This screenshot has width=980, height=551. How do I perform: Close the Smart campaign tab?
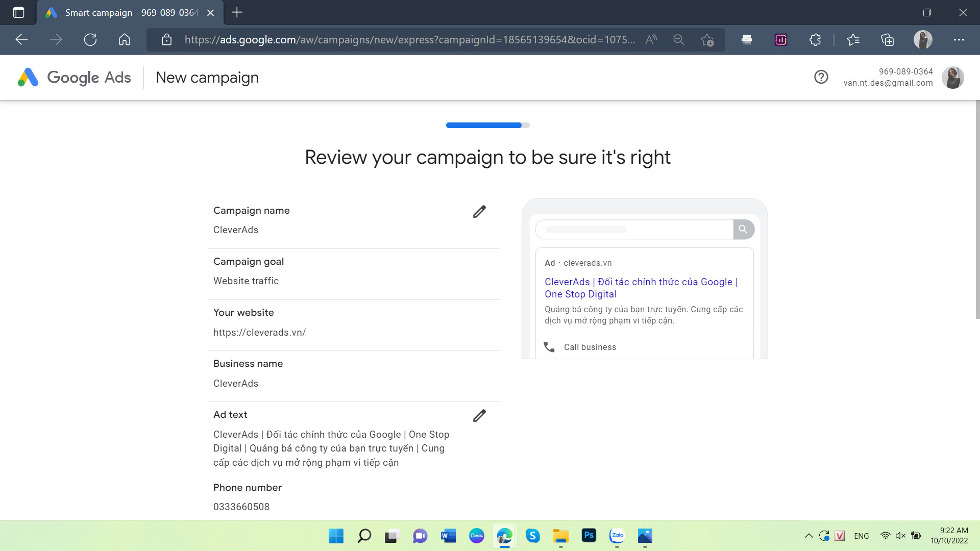pos(210,13)
